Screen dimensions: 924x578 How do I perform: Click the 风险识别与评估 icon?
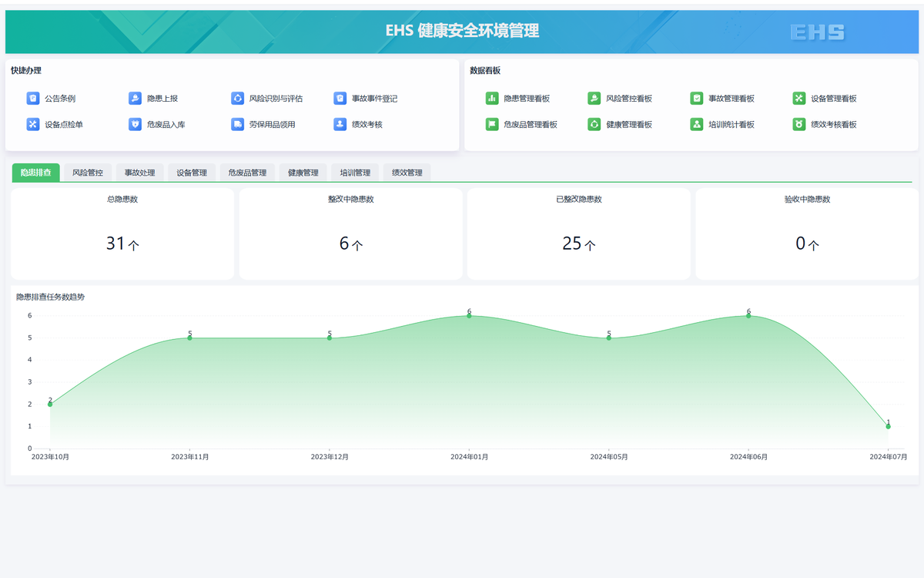(237, 99)
